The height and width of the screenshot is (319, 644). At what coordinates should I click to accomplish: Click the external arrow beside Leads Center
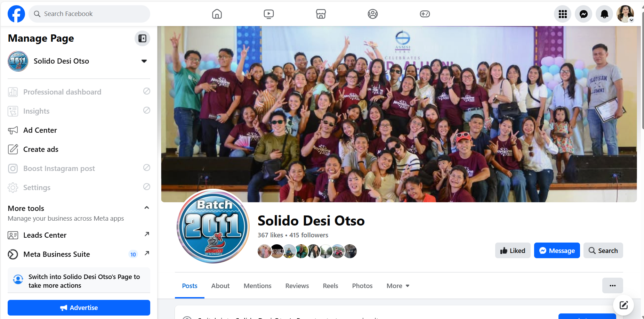147,234
